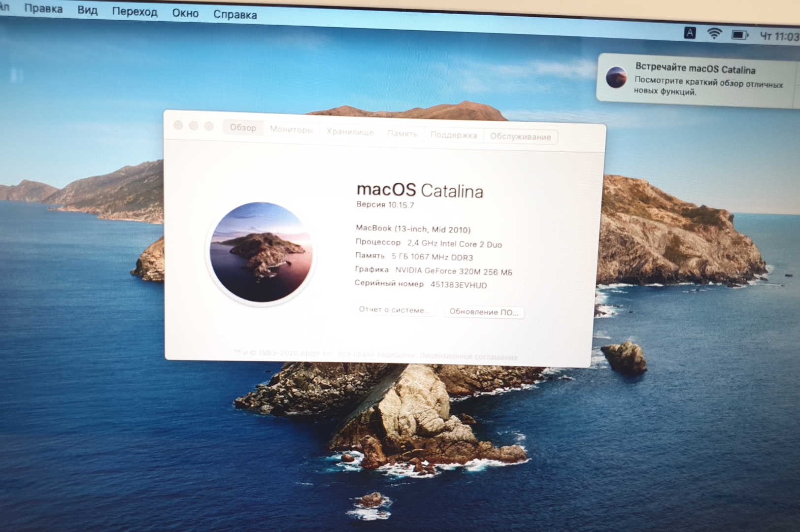Switch to the Поддержка tab

[453, 135]
